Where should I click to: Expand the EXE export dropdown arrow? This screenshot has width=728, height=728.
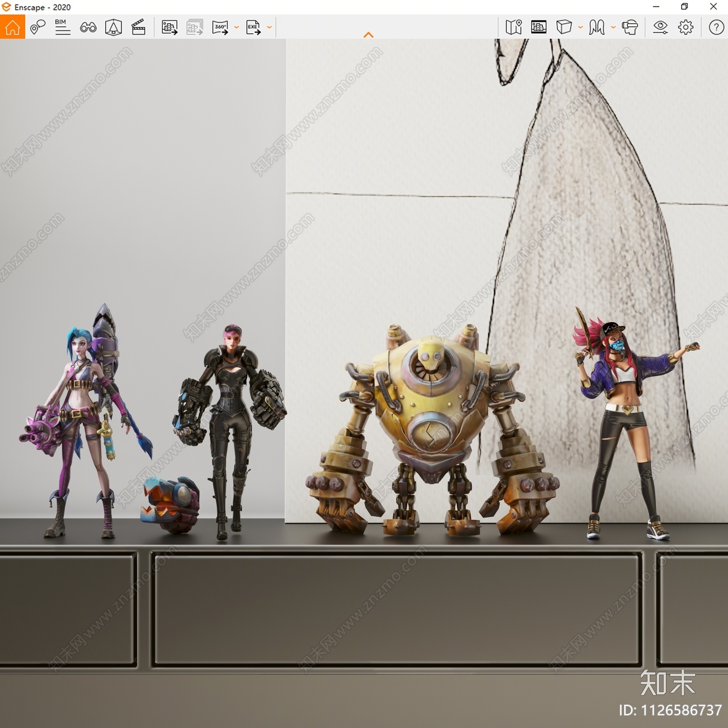click(269, 27)
